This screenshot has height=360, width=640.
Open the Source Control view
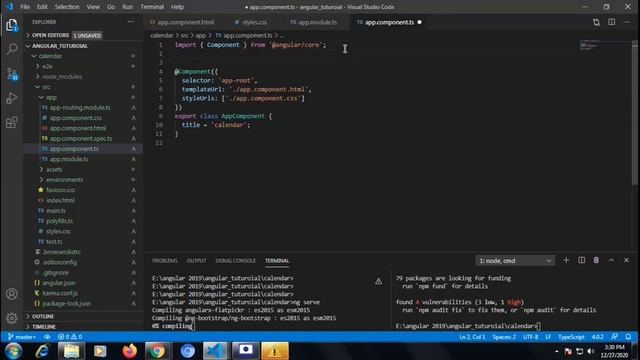coord(11,74)
